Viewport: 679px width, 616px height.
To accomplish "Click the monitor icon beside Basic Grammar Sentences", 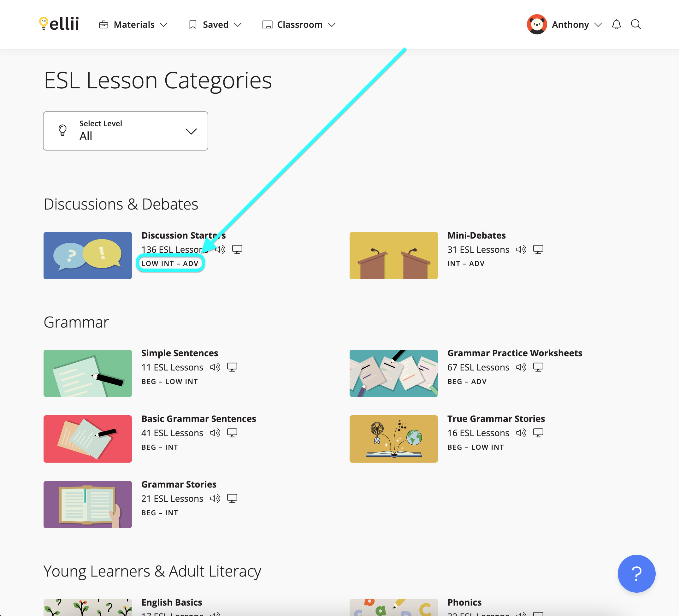I will (x=233, y=432).
